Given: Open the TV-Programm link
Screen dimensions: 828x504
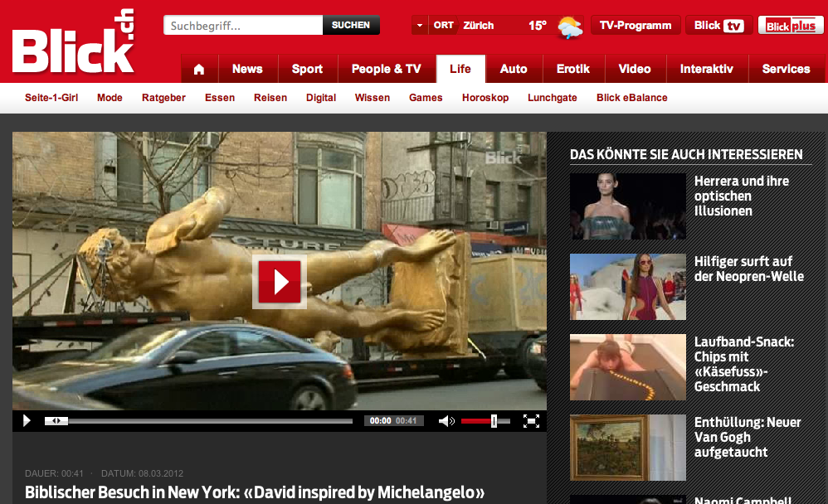Looking at the screenshot, I should pos(636,26).
